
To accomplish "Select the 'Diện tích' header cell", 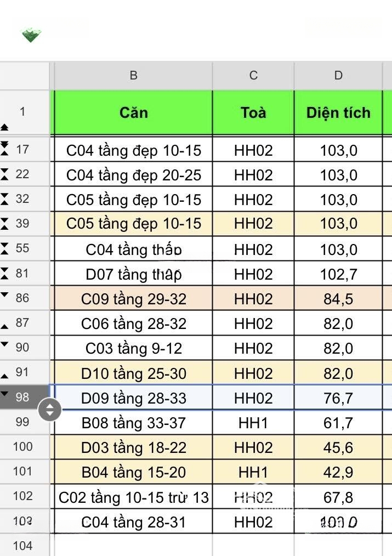I will pyautogui.click(x=338, y=112).
